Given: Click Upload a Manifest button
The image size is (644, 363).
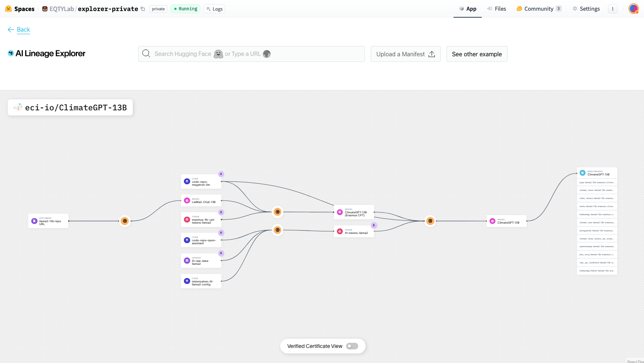Looking at the screenshot, I should click(x=406, y=54).
